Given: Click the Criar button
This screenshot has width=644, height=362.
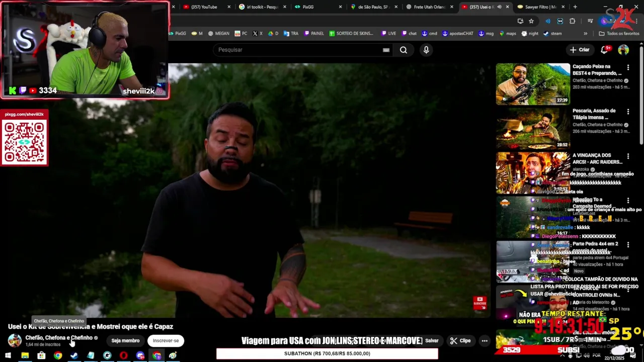Looking at the screenshot, I should pos(579,50).
